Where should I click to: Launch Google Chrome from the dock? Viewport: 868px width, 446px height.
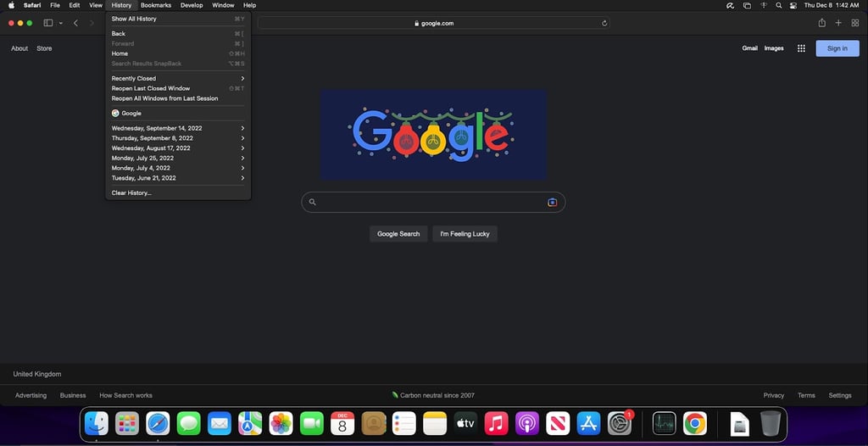point(695,424)
